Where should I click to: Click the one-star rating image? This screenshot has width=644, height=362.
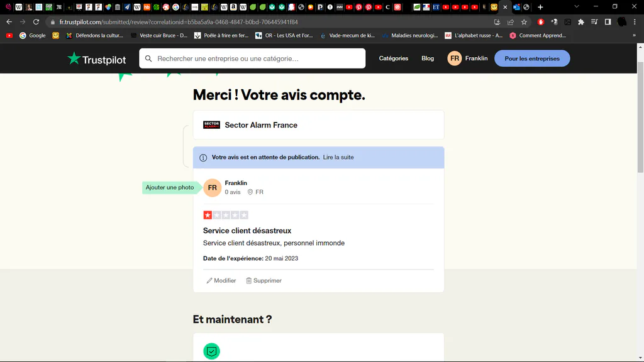pyautogui.click(x=226, y=215)
